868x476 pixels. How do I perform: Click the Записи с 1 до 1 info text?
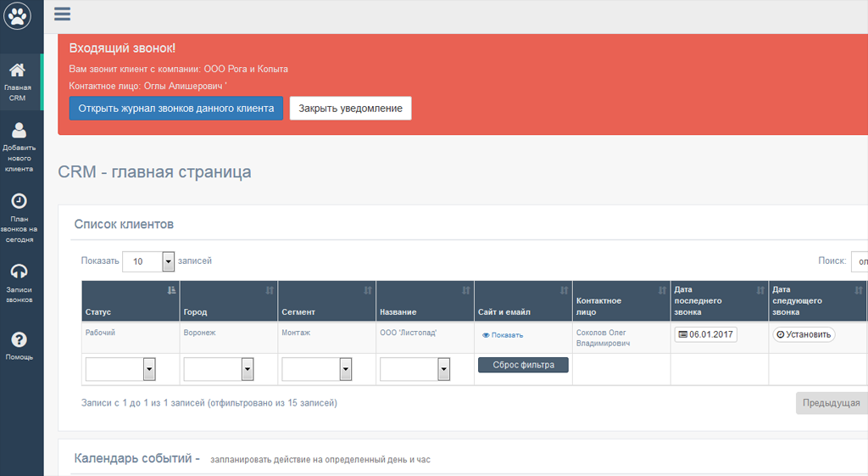[209, 403]
